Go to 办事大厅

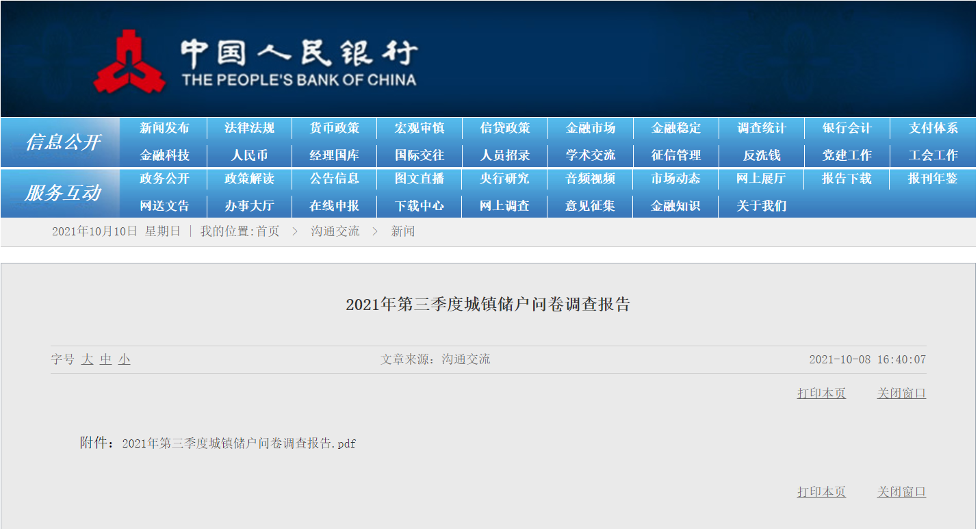tap(249, 206)
